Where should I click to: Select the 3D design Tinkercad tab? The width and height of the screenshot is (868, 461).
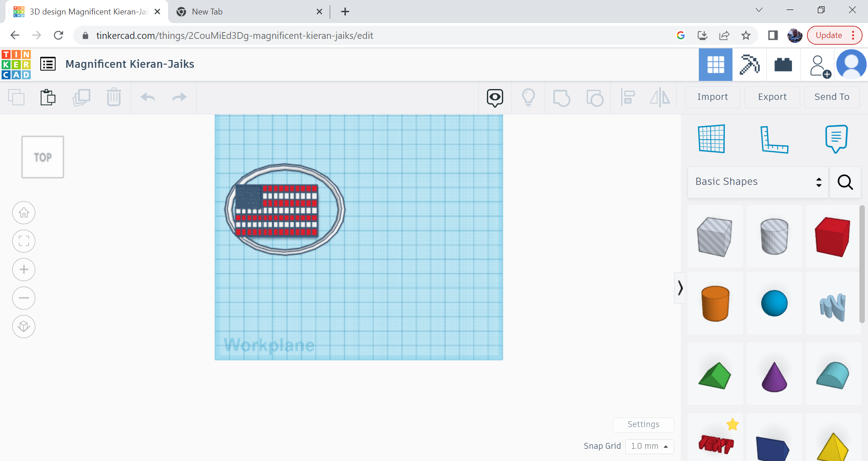(87, 12)
